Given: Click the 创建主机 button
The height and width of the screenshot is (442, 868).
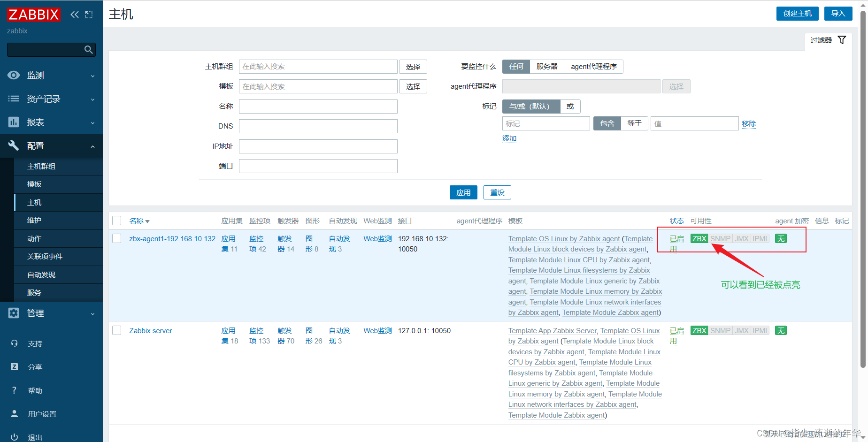Looking at the screenshot, I should click(797, 14).
